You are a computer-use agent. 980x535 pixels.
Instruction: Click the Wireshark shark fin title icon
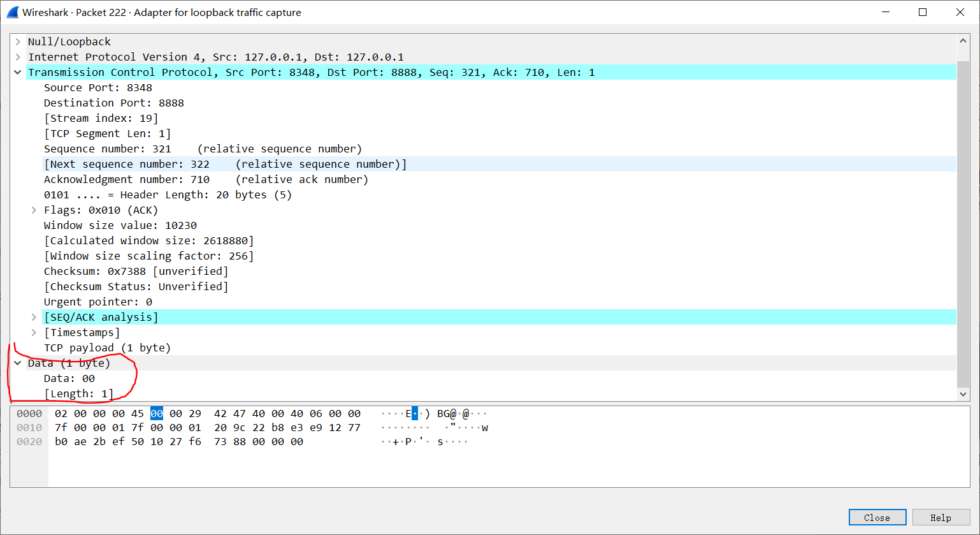click(13, 12)
